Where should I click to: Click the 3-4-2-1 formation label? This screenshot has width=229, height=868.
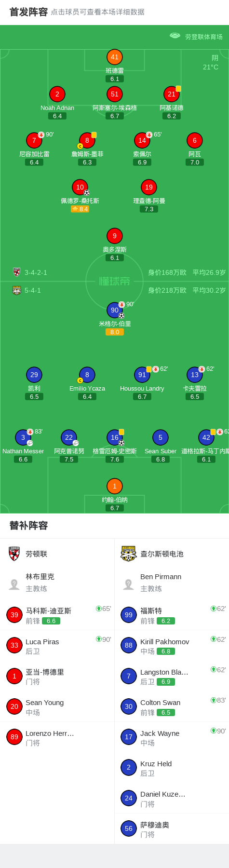point(36,272)
